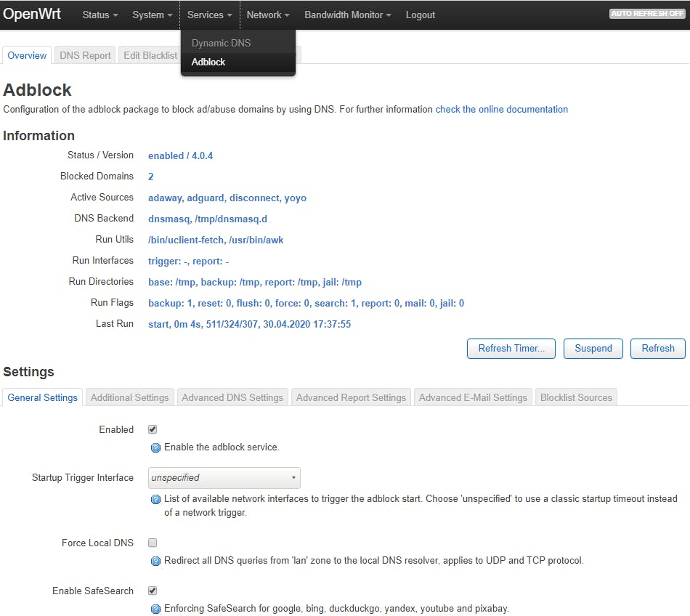This screenshot has height=616, width=690.
Task: Go to Advanced E-Mail Settings tab
Action: click(x=473, y=398)
